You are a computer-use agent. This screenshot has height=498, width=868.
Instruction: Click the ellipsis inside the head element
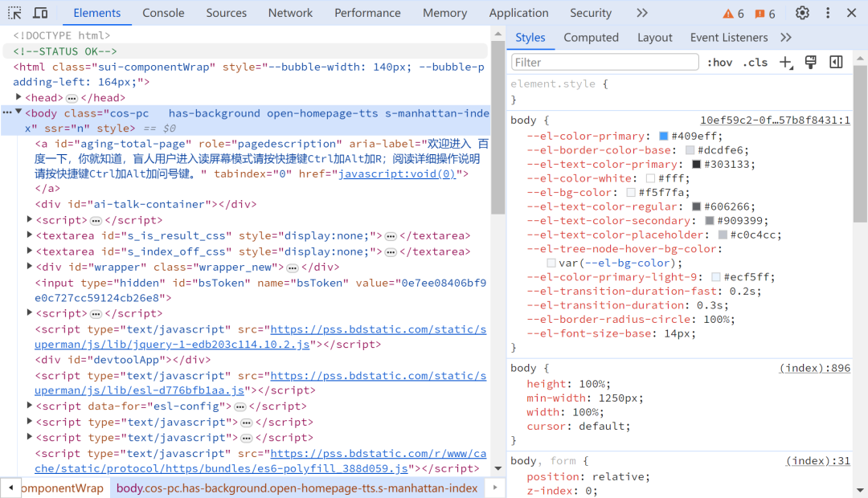[72, 99]
